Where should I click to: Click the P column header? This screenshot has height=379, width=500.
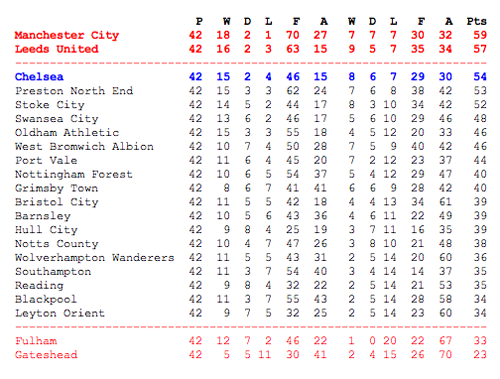tap(199, 22)
